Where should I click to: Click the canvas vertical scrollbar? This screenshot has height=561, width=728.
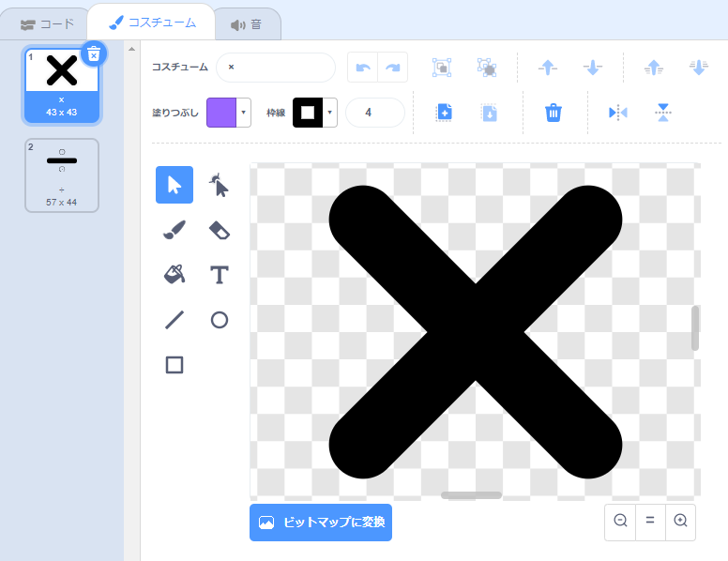click(695, 328)
